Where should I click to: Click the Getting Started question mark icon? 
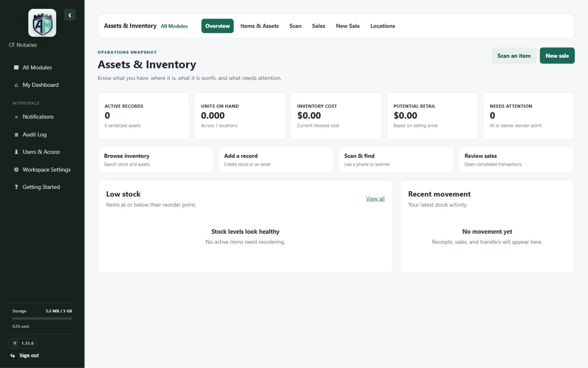16,187
